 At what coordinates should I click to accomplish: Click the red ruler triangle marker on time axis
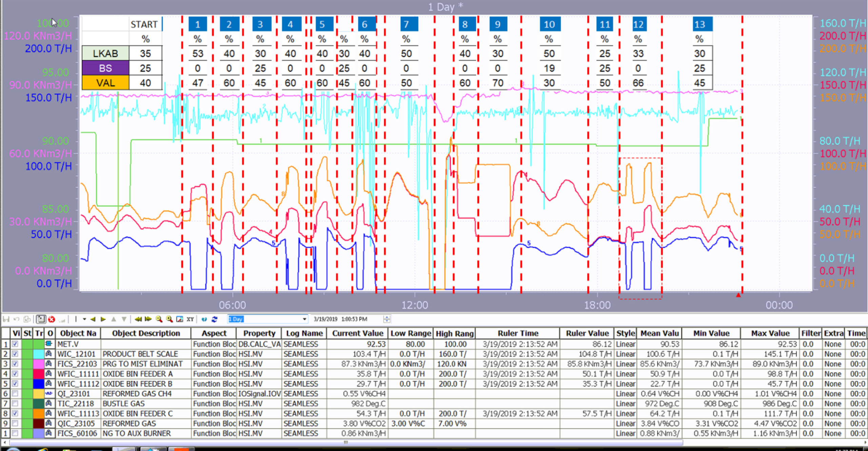pos(738,295)
